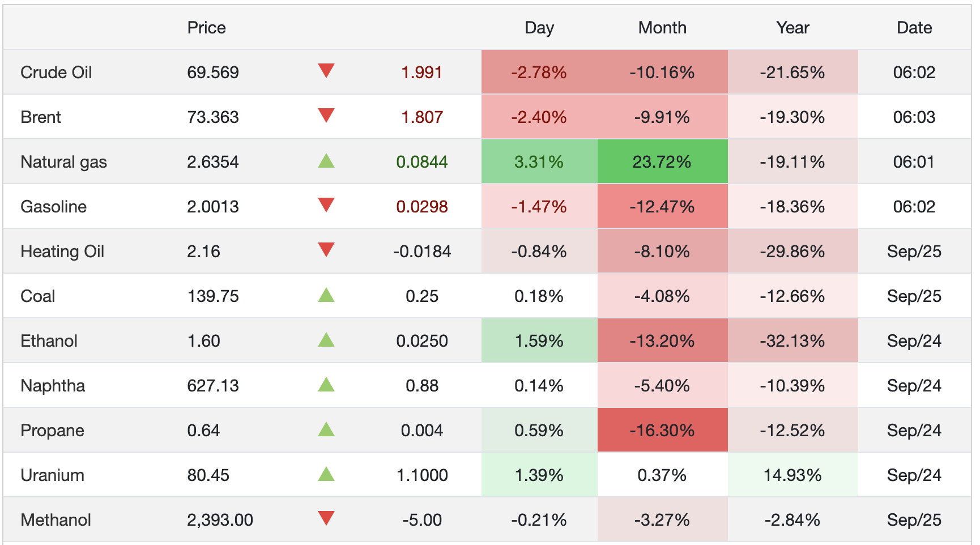The image size is (980, 545).
Task: Click the green up arrow for Uranium
Action: (x=326, y=474)
